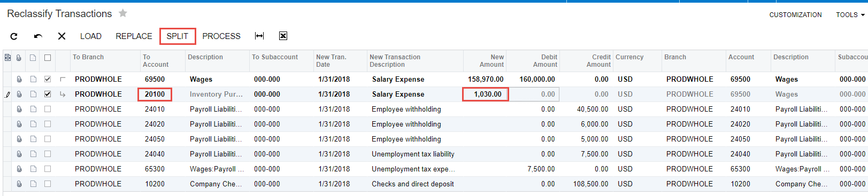Click the split parent indicator on the 69500 row
Screen dimensions: 868x196
click(63, 79)
